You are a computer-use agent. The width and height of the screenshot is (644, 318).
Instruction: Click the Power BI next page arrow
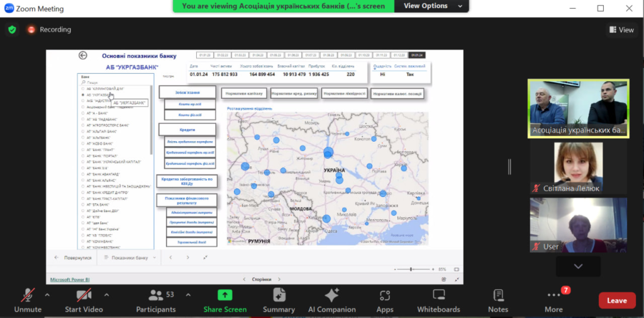click(x=187, y=258)
